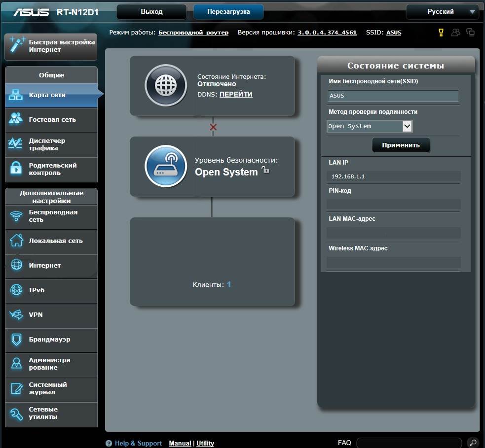This screenshot has width=485, height=448.
Task: Click the Выход logout button
Action: tap(151, 11)
